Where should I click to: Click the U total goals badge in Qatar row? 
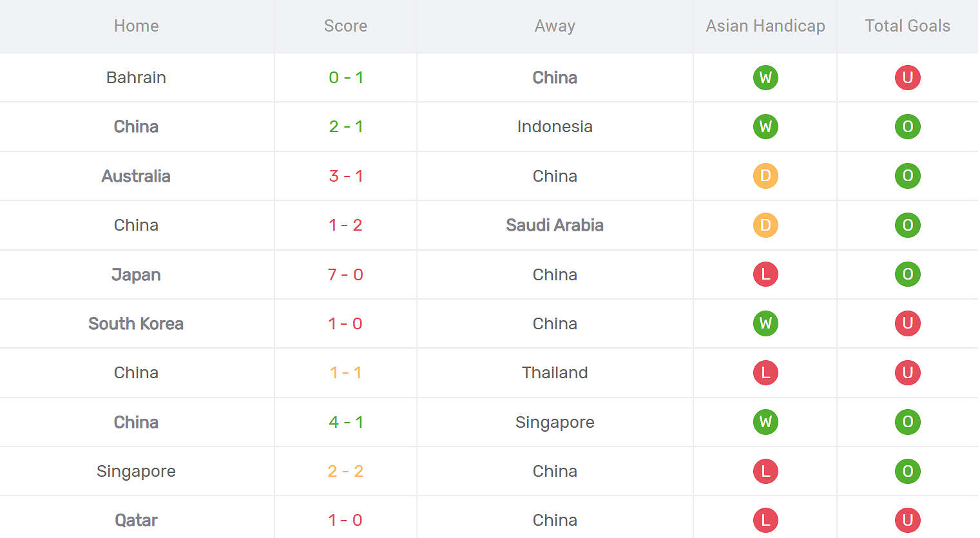(x=907, y=520)
